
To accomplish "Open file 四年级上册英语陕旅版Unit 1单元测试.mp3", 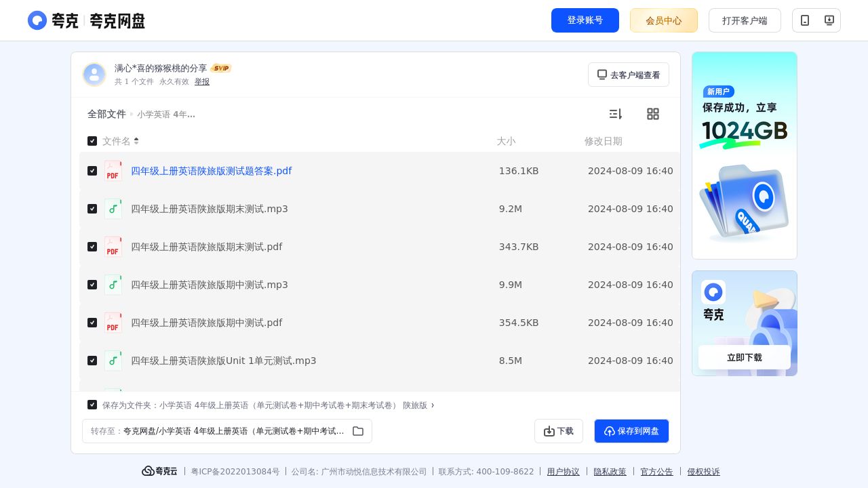I will pos(224,361).
